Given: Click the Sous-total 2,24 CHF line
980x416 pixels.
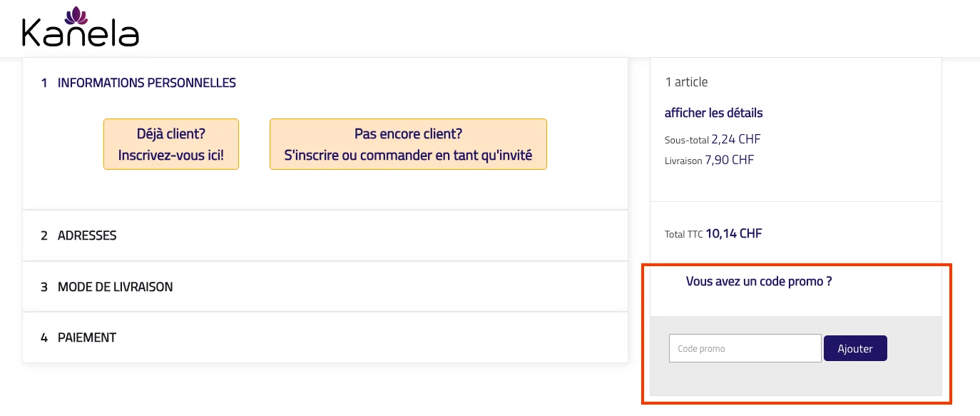Looking at the screenshot, I should click(712, 139).
